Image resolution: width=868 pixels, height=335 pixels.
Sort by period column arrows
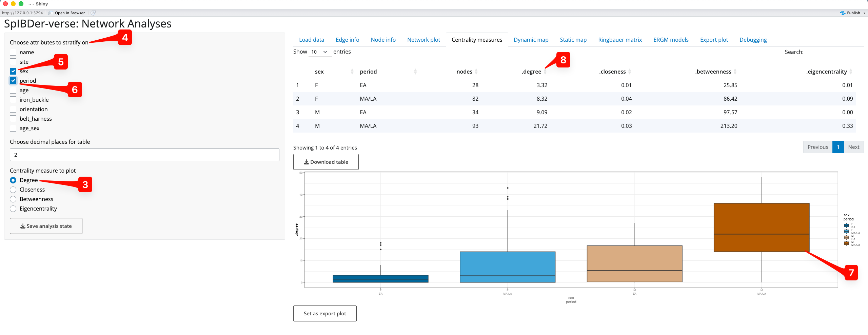pos(415,72)
